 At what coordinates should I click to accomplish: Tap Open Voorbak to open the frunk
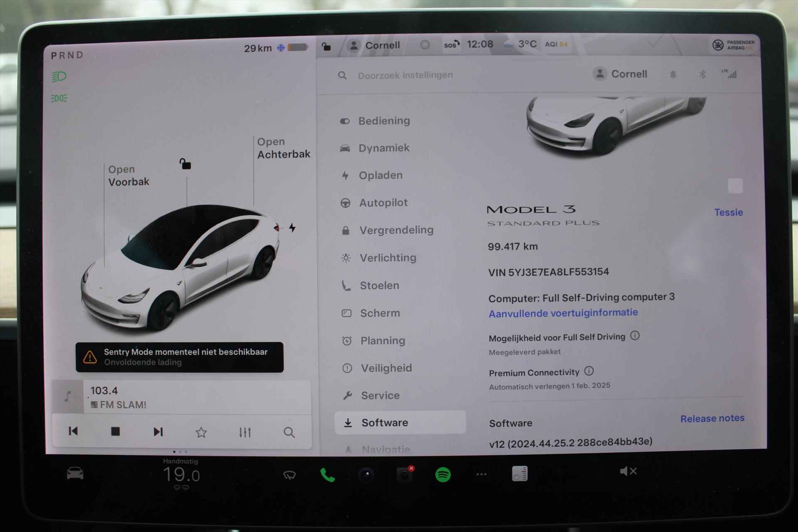[128, 176]
